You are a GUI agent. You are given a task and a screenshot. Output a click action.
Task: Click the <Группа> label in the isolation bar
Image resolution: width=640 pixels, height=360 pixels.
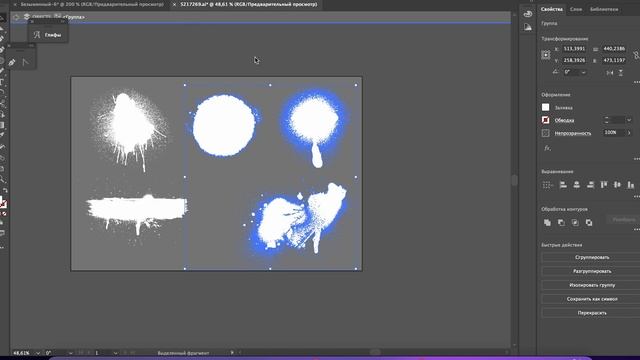coord(74,17)
